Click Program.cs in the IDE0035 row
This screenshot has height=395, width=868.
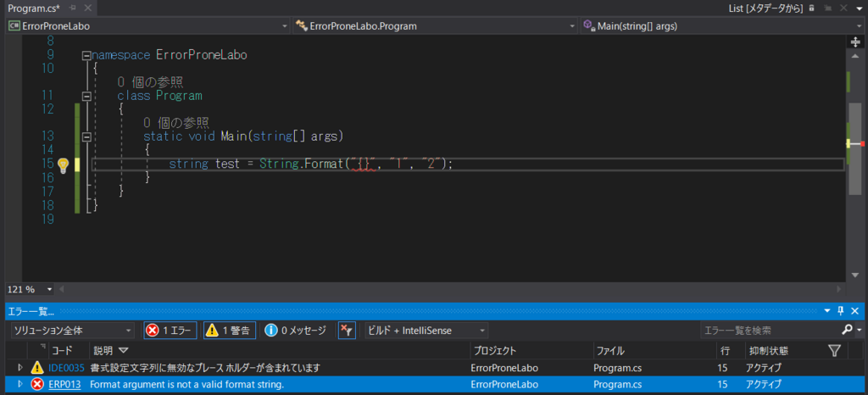617,368
